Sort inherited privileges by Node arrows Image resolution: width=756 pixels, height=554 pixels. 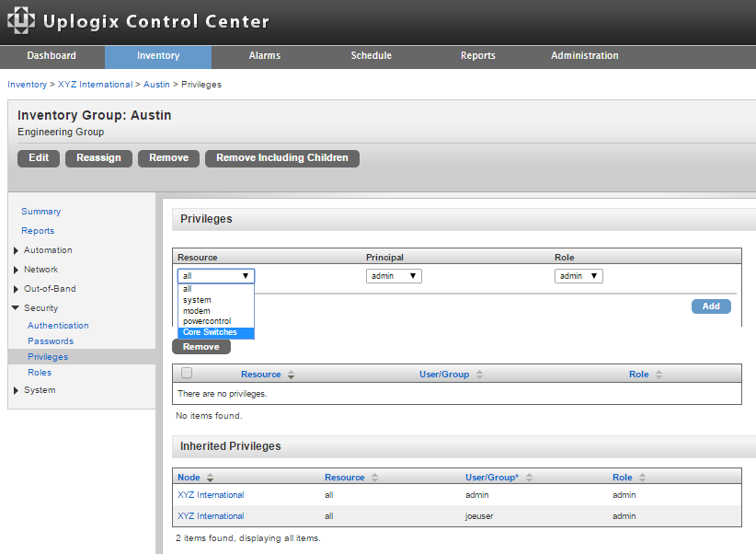coord(210,478)
